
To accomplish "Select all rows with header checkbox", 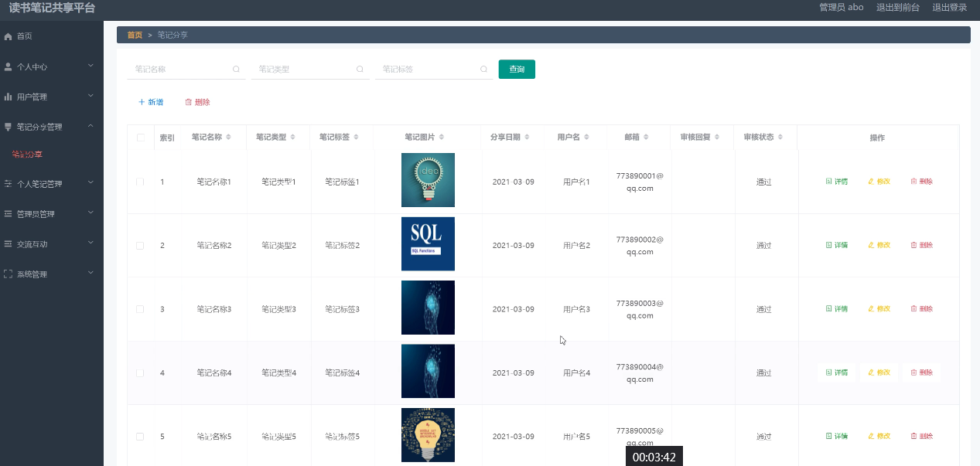I will click(x=140, y=138).
